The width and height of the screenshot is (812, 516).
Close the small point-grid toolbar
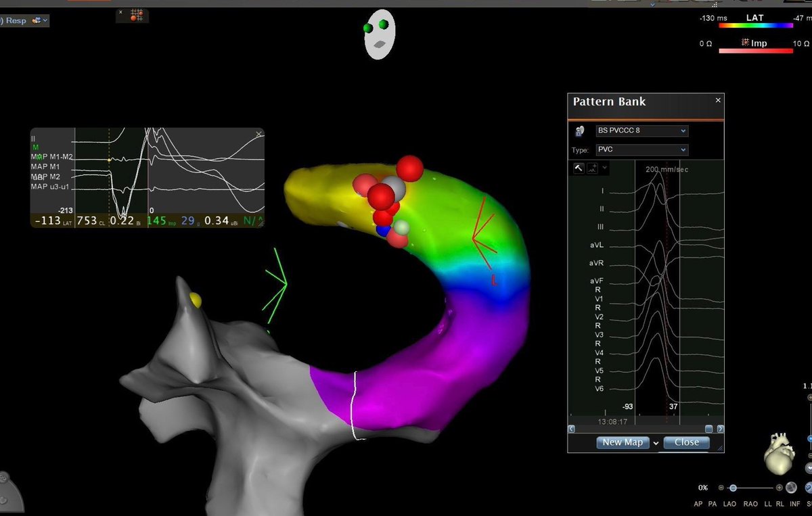tap(121, 12)
